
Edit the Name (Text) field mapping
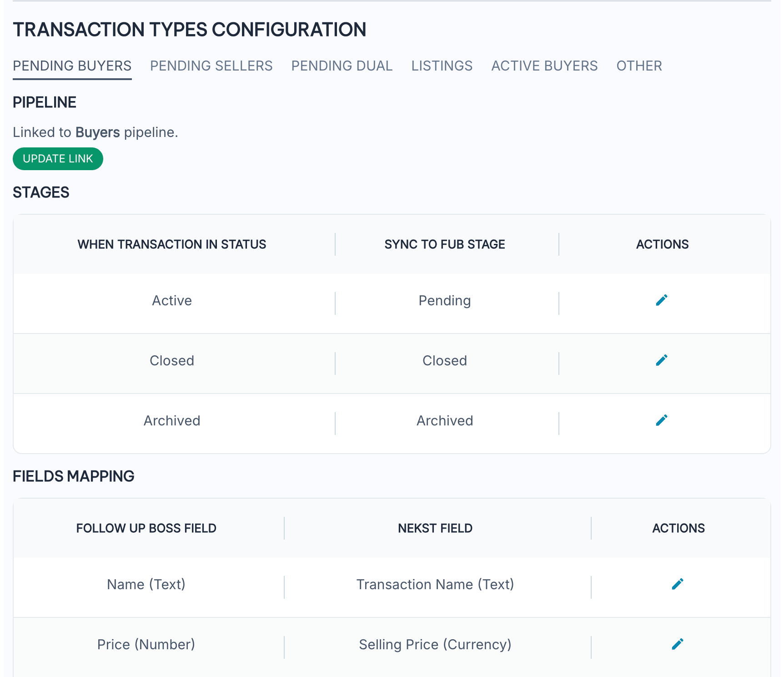(x=678, y=584)
